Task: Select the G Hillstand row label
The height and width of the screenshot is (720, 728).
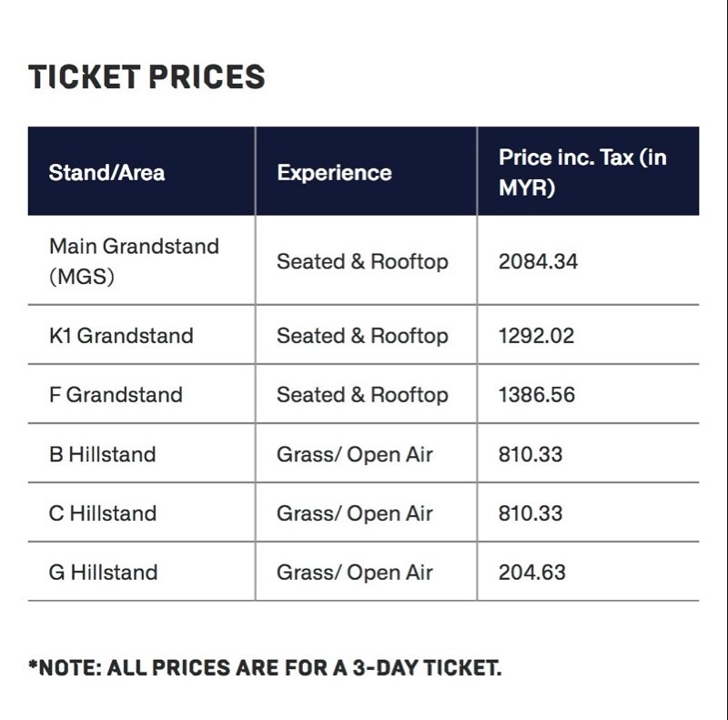Action: 103,572
